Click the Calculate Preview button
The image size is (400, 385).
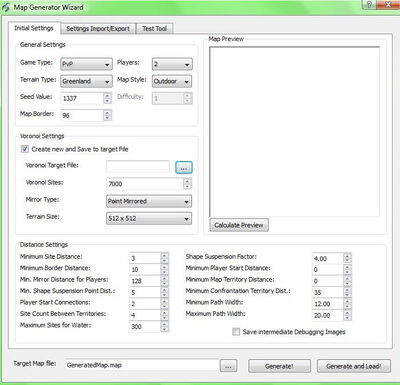click(x=239, y=225)
